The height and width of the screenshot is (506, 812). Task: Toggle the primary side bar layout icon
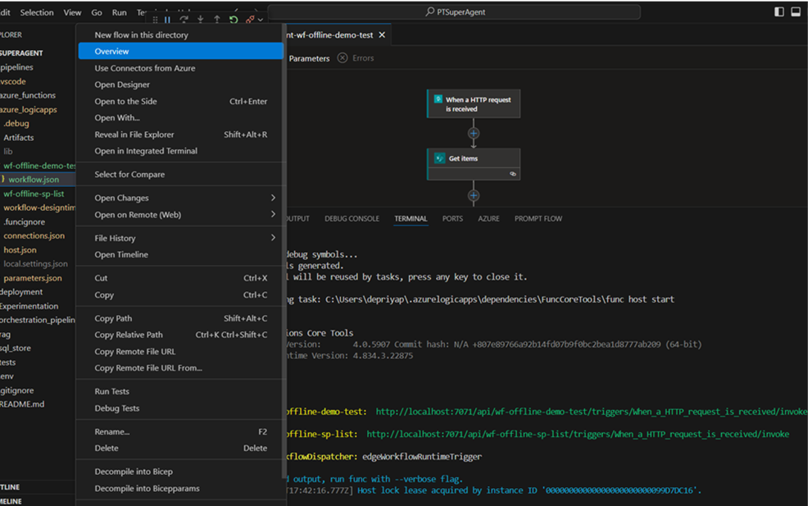[x=779, y=11]
